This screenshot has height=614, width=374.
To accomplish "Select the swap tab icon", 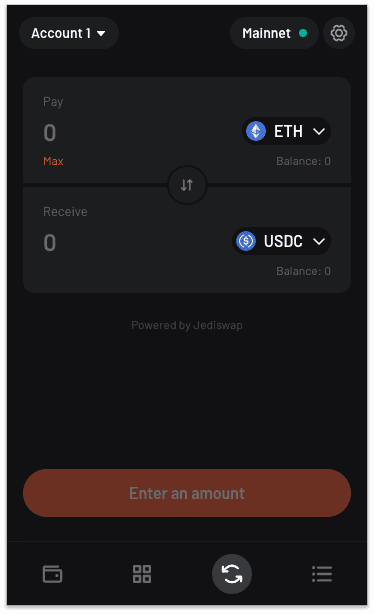I will [x=232, y=574].
